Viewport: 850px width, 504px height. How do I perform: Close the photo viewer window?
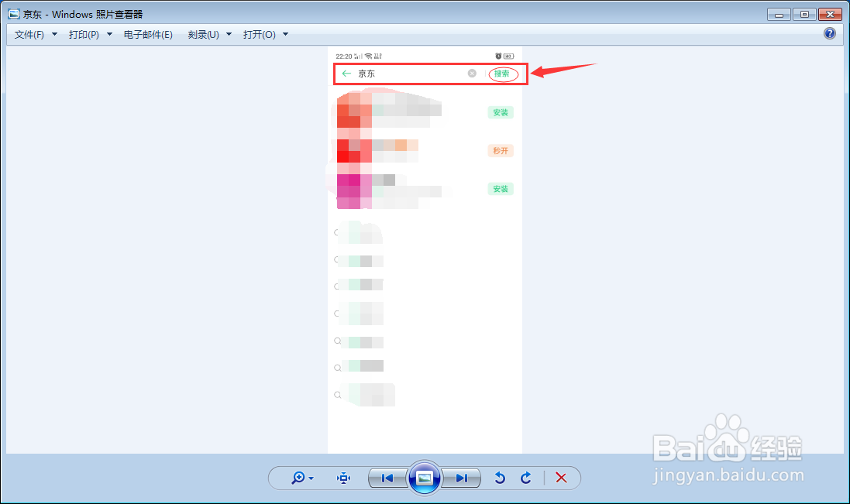[830, 15]
